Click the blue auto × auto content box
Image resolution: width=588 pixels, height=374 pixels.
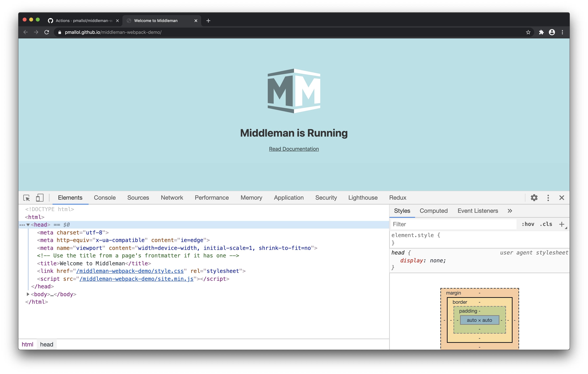coord(479,320)
